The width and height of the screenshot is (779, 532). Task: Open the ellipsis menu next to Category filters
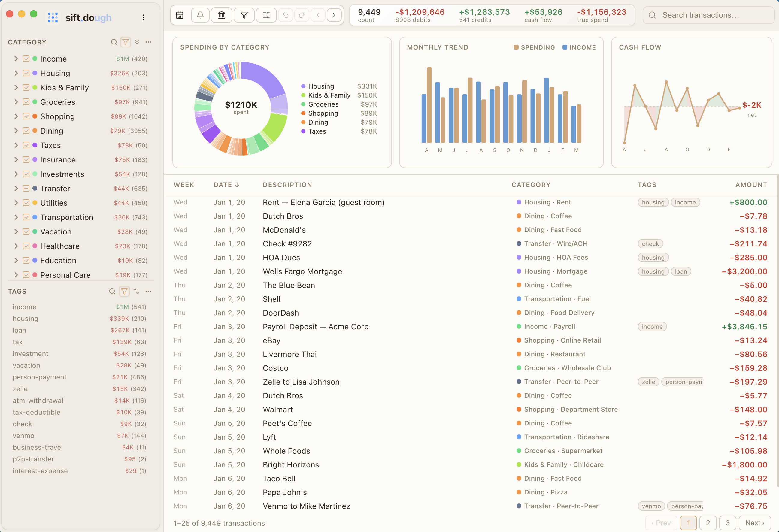[148, 42]
